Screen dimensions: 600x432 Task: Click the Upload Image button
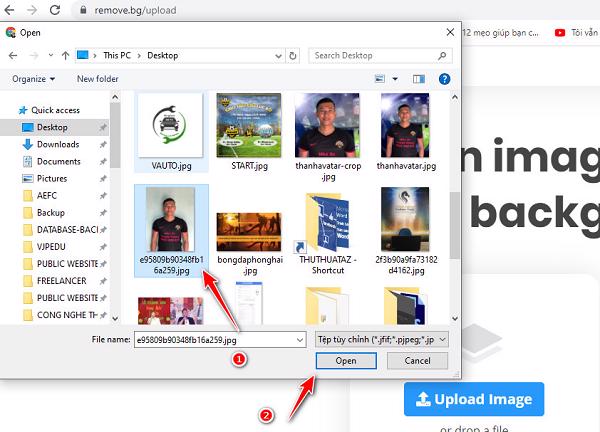click(x=473, y=400)
